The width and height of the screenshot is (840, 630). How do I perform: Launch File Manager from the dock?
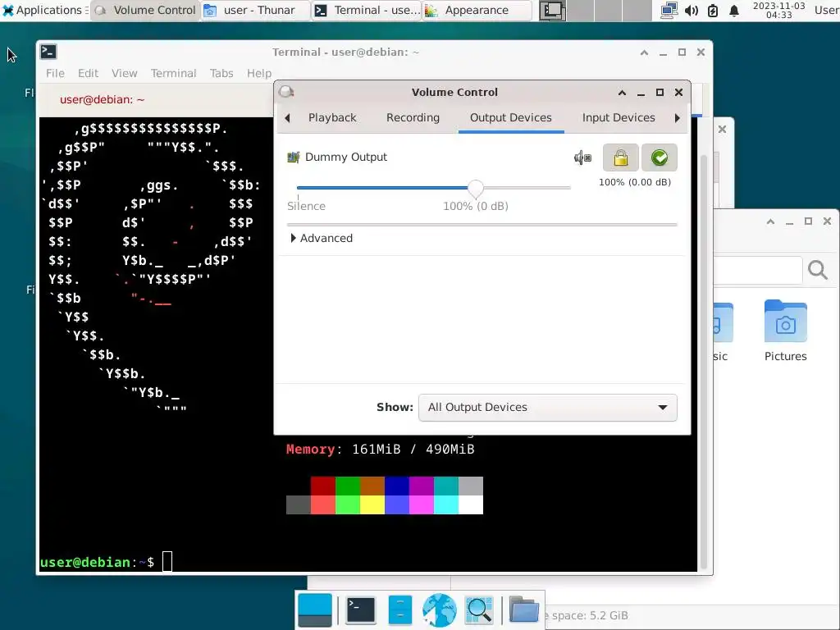coord(399,610)
